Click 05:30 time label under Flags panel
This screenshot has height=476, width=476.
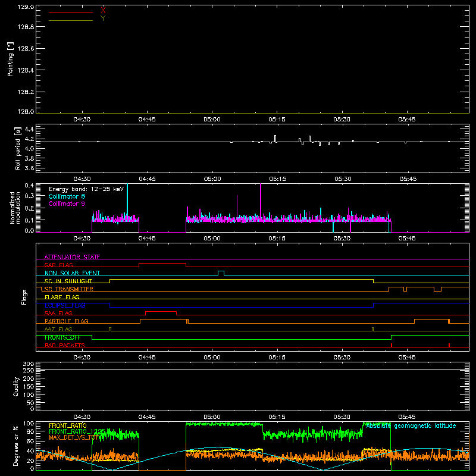click(342, 358)
